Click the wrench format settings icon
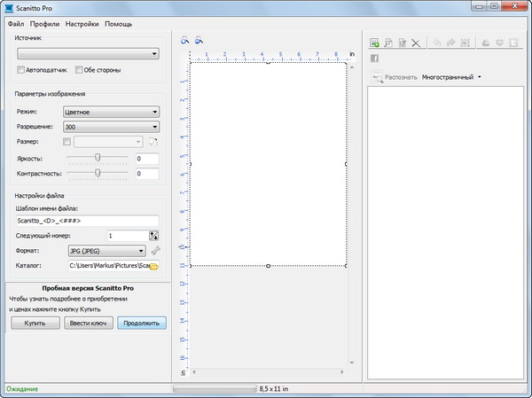Image resolution: width=532 pixels, height=398 pixels. click(155, 251)
